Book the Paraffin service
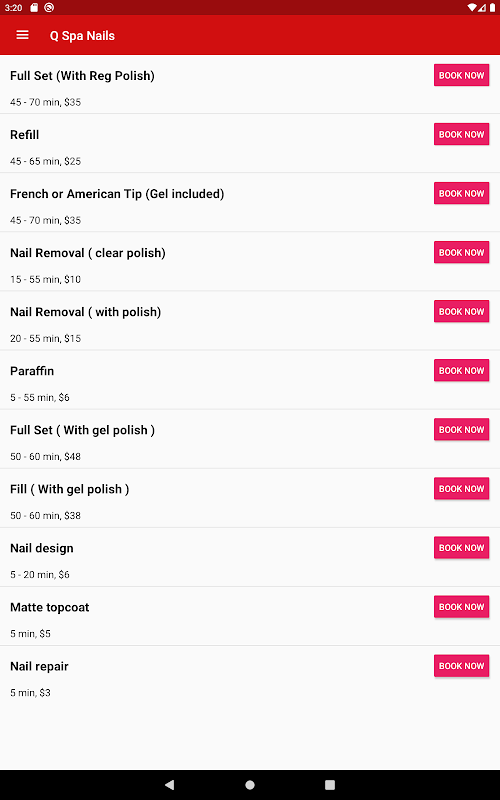 461,370
